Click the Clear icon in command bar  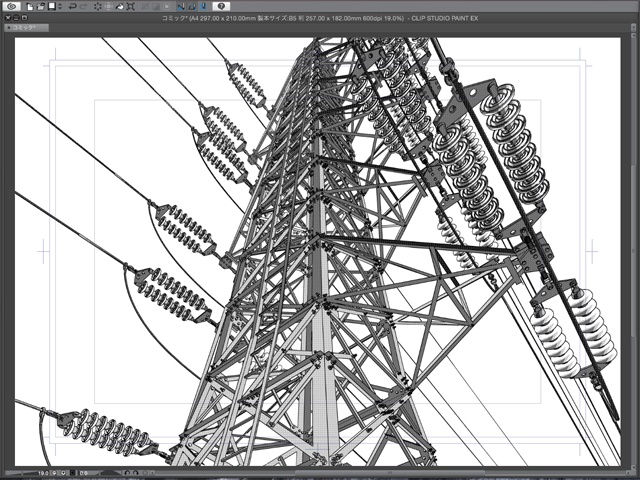point(98,6)
